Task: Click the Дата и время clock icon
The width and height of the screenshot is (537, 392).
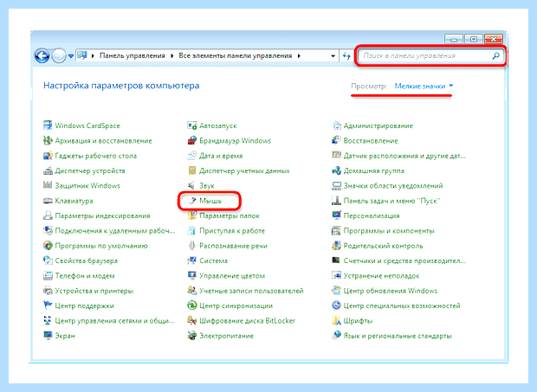Action: click(191, 156)
